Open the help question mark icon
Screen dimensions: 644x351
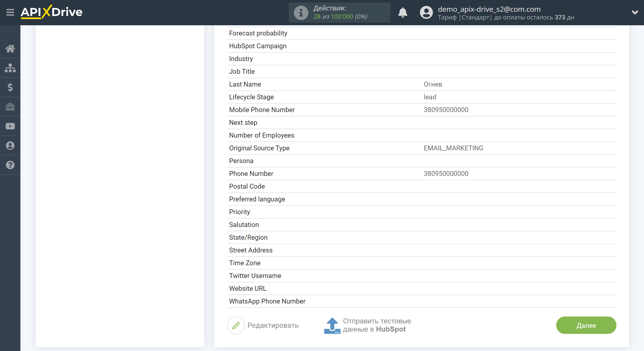[x=10, y=165]
